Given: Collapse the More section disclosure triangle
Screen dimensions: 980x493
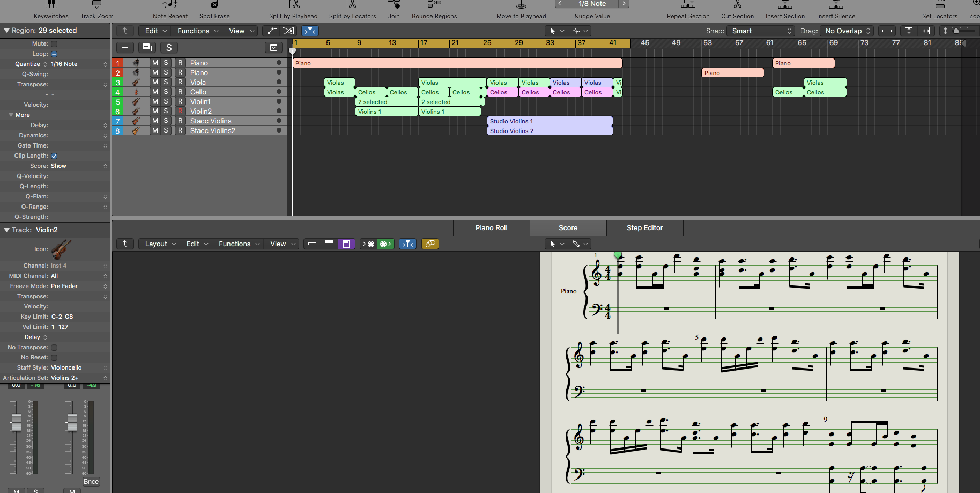Looking at the screenshot, I should click(11, 115).
